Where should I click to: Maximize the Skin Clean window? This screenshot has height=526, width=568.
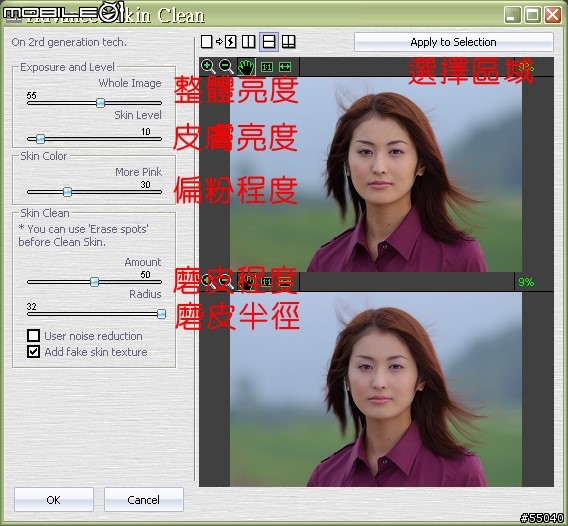[532, 15]
